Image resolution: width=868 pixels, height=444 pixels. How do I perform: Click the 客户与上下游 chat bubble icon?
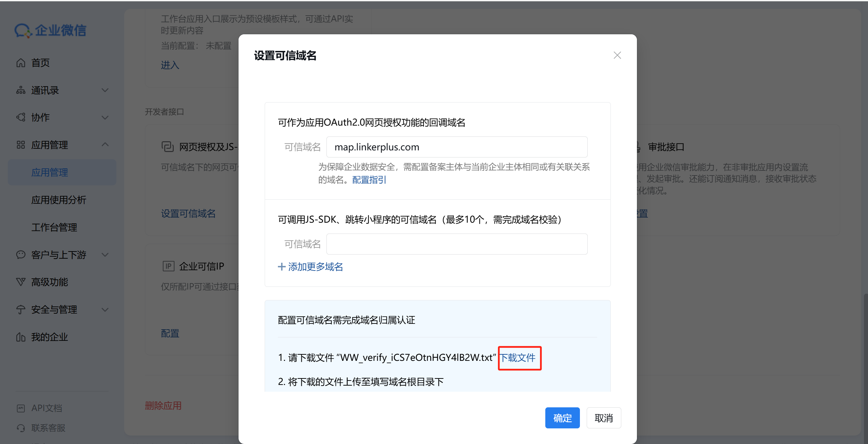tap(21, 255)
